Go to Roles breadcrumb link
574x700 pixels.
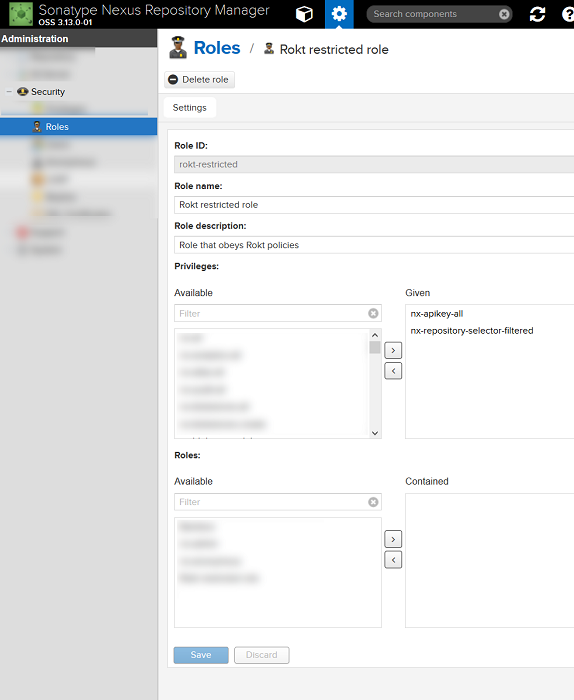[217, 48]
